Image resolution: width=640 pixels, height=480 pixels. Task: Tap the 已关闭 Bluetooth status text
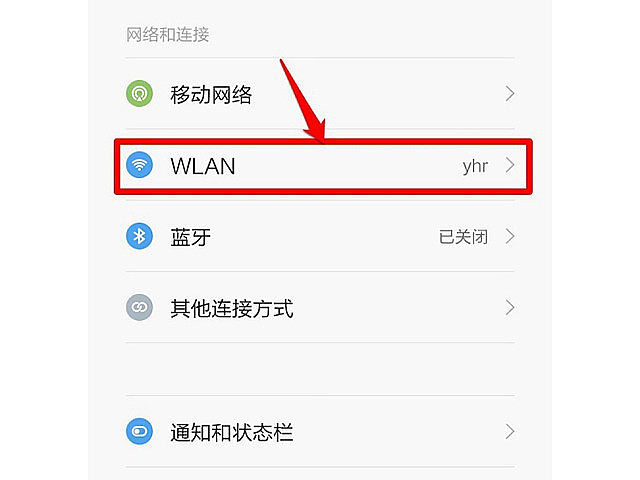pyautogui.click(x=463, y=237)
